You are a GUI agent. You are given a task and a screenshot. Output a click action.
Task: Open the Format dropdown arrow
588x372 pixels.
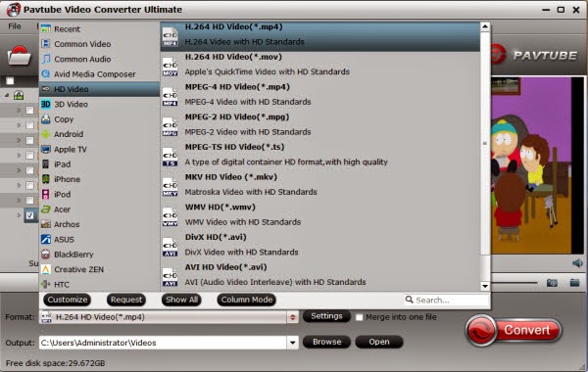pos(292,317)
